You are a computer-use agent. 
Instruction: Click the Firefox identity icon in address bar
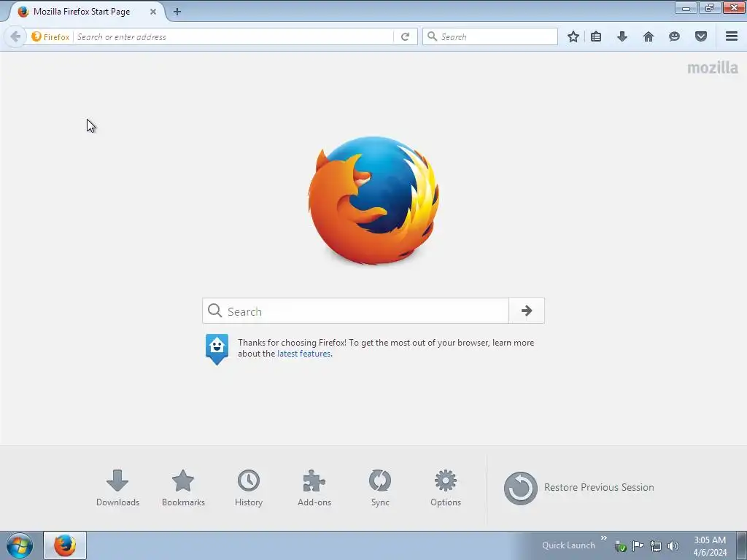click(36, 36)
